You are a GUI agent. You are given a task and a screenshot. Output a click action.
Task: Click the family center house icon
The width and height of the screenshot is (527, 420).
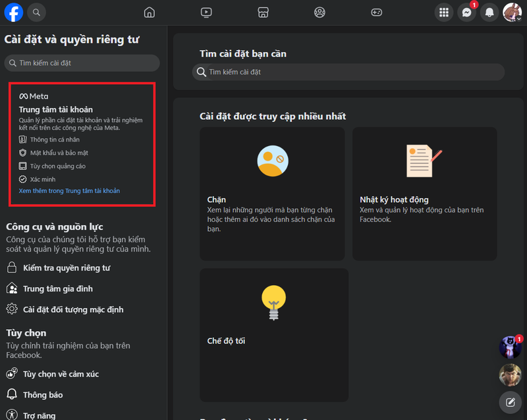(12, 288)
